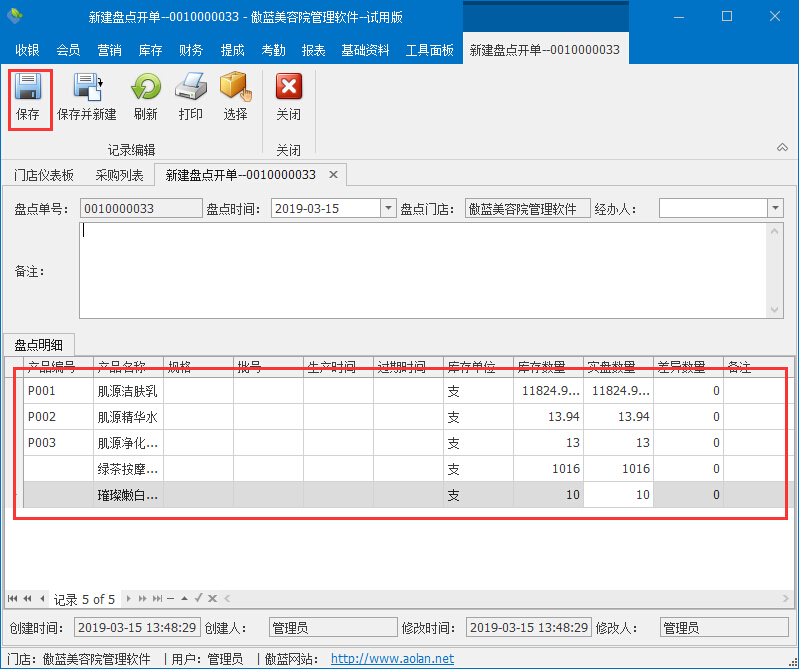This screenshot has height=669, width=799.
Task: Close the 新建盘点开单 document tab
Action: tap(335, 175)
